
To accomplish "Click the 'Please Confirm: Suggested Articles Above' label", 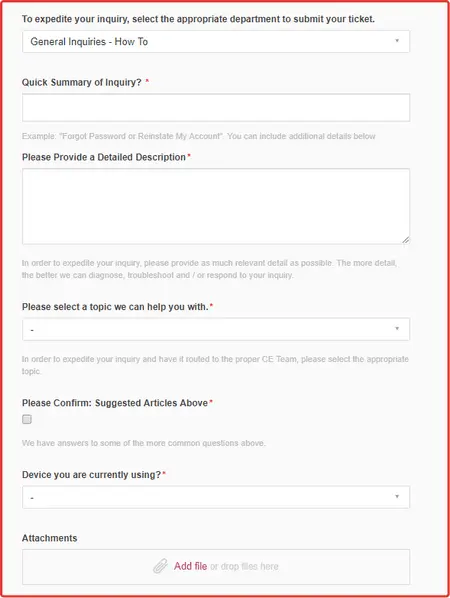I will 115,403.
